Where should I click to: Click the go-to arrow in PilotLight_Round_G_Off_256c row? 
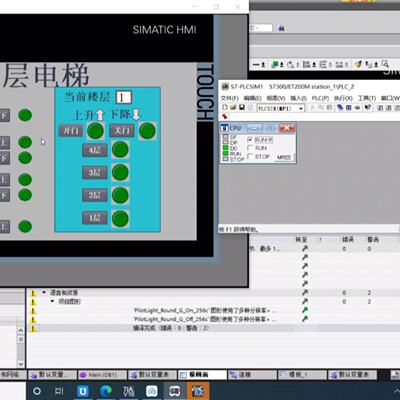(x=305, y=319)
